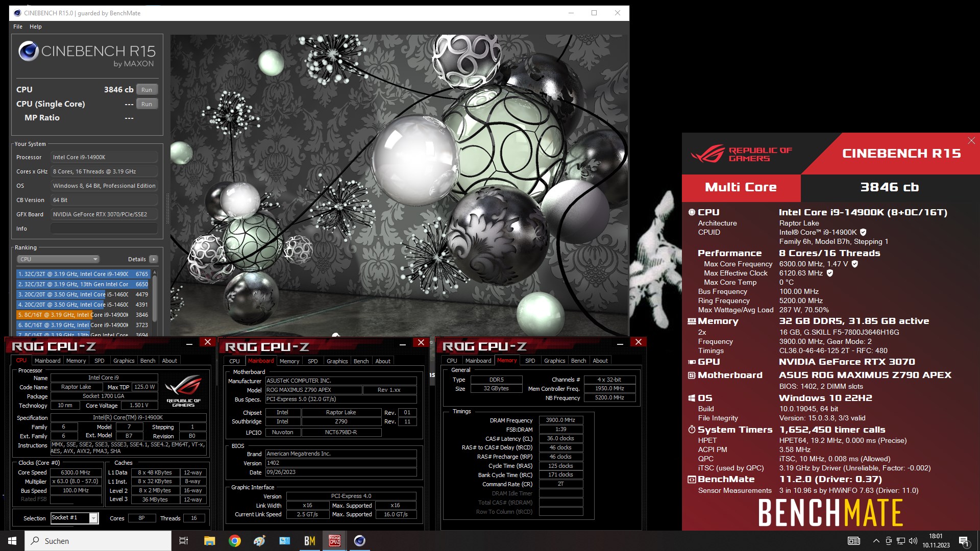Open the File menu in Cinebench

tap(18, 27)
